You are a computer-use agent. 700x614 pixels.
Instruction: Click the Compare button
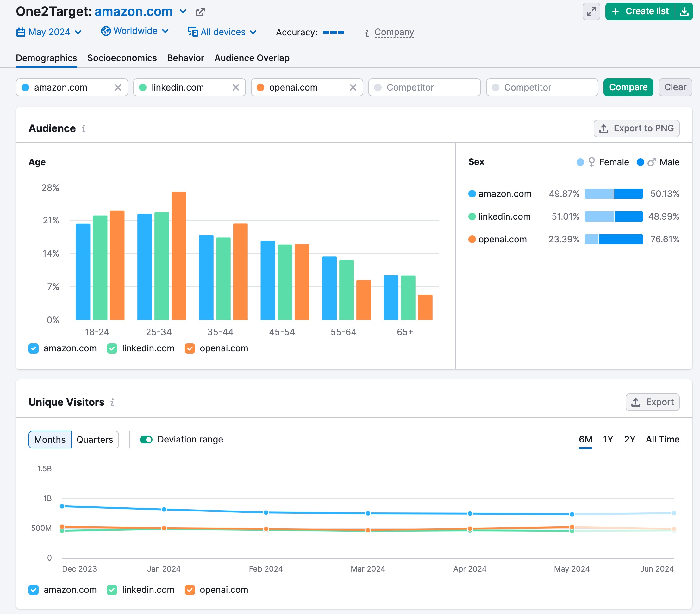click(x=628, y=87)
